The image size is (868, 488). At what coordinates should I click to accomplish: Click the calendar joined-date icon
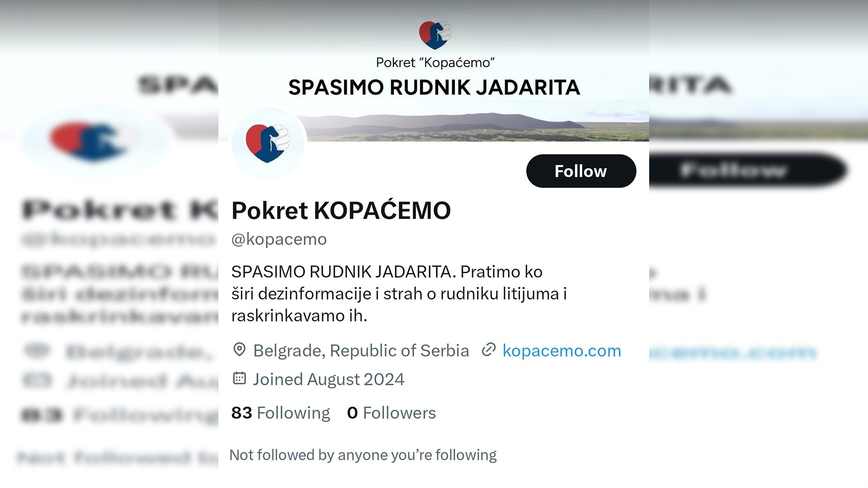239,378
